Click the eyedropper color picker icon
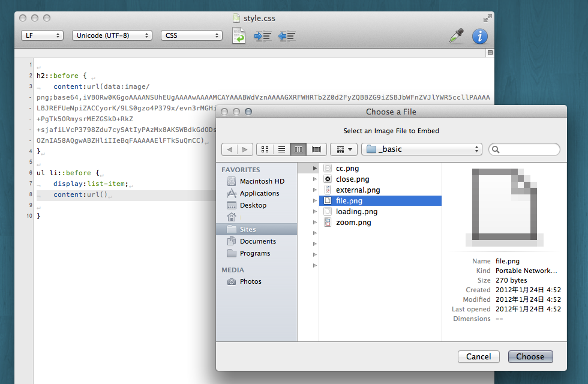The image size is (588, 384). tap(457, 36)
